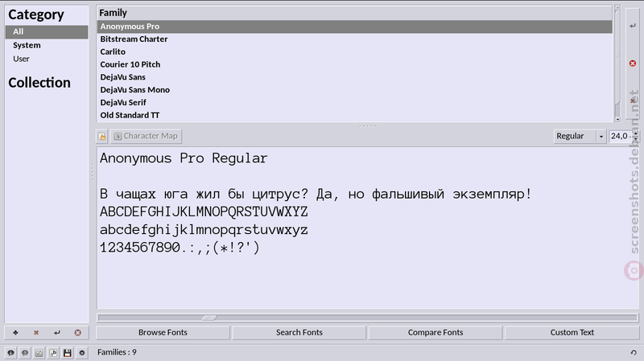
Task: Switch to Custom Text mode
Action: [x=572, y=333]
